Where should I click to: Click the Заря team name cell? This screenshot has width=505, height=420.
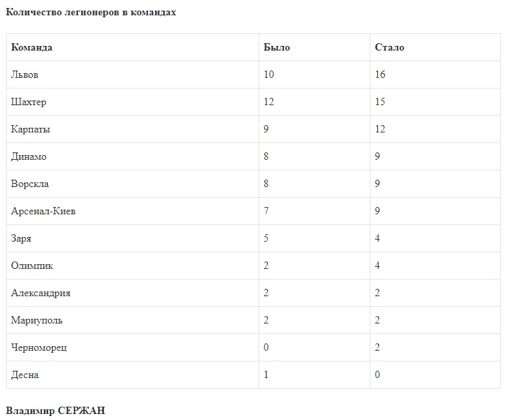(21, 238)
